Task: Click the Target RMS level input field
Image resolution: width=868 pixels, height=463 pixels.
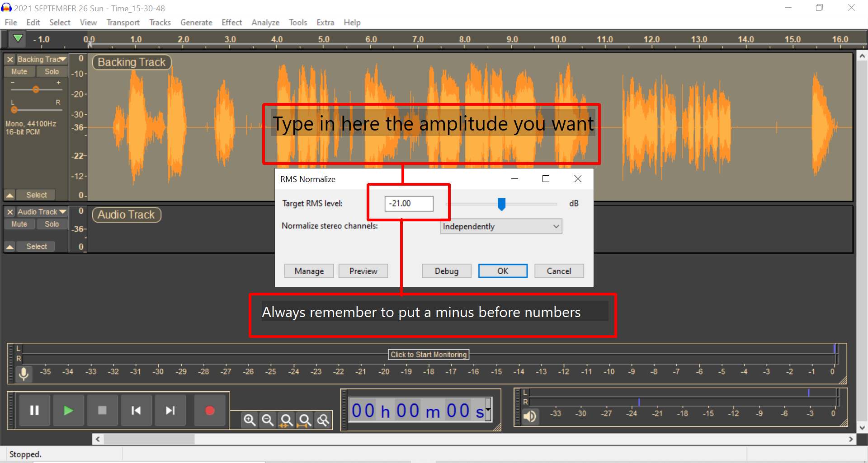Action: [409, 204]
